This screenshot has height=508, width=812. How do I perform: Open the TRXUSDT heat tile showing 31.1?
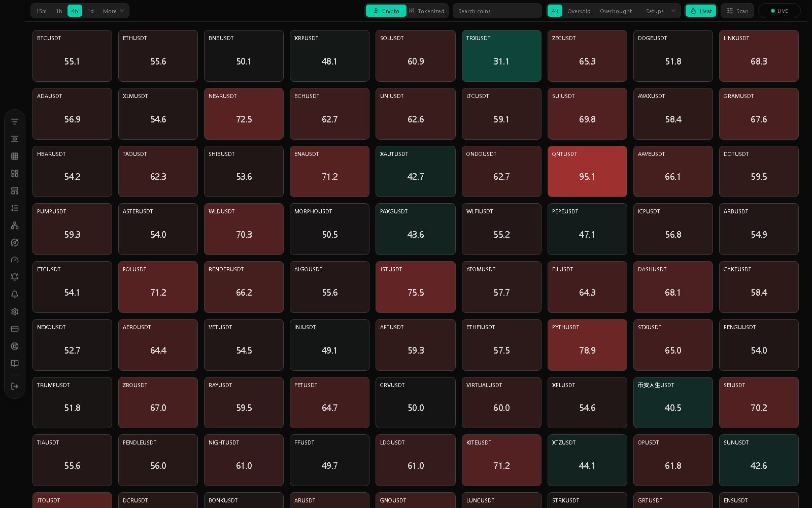501,56
